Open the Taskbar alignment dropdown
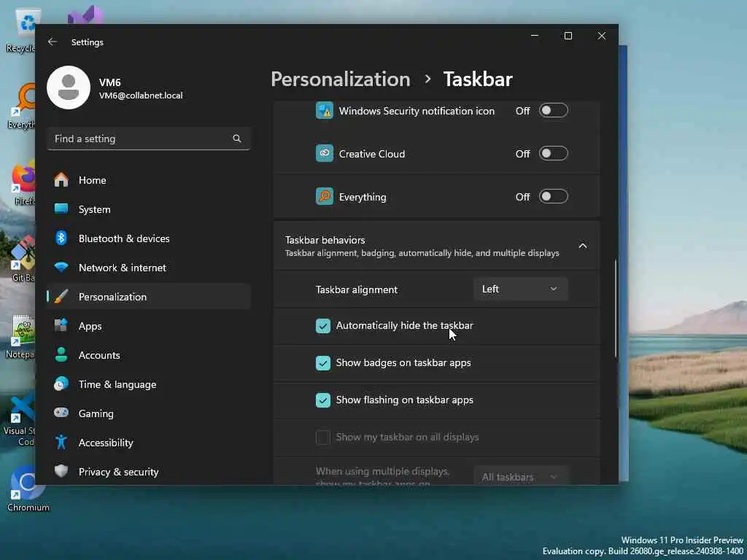This screenshot has height=560, width=747. [x=521, y=289]
